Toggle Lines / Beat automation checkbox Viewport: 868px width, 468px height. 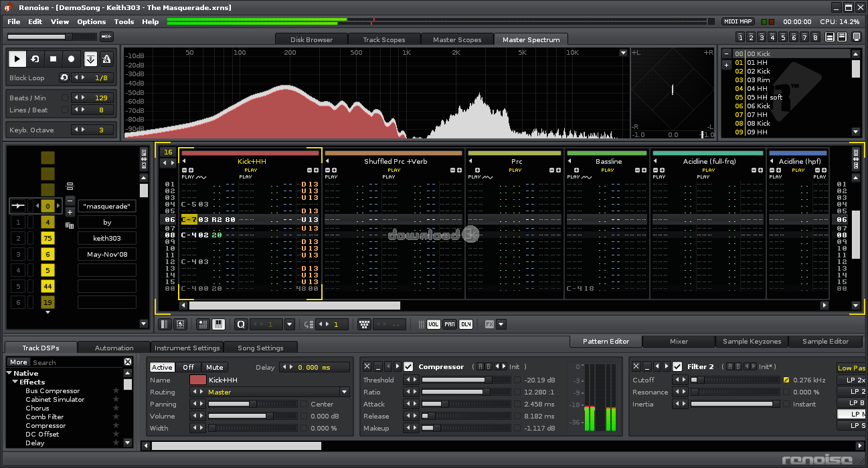coord(65,110)
